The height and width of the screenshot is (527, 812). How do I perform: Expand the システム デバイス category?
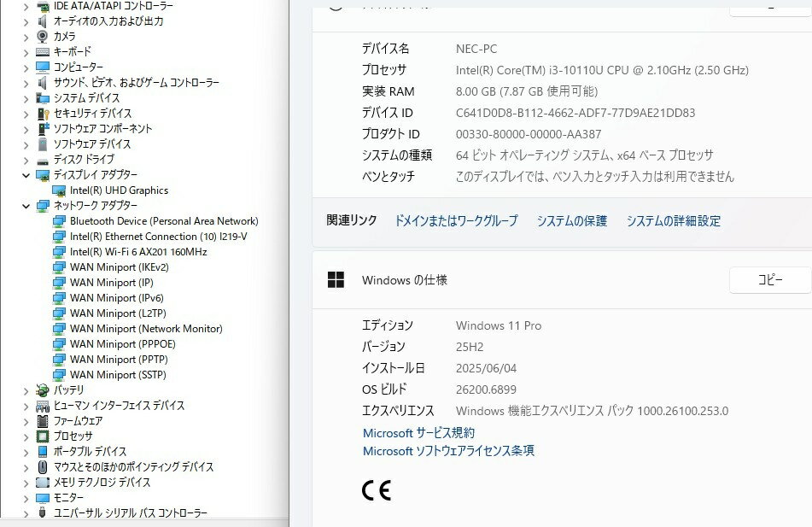click(x=25, y=98)
